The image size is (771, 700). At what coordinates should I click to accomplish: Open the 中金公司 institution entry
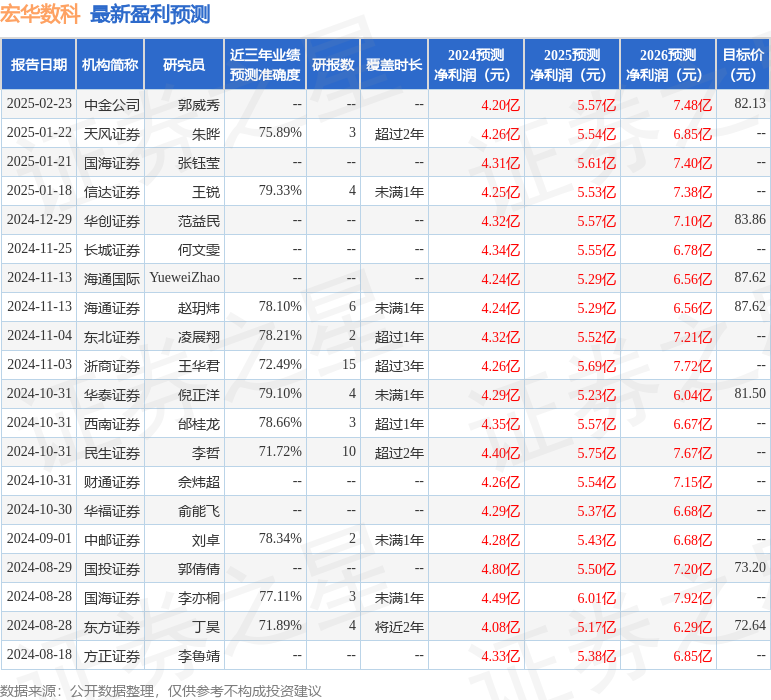point(112,104)
